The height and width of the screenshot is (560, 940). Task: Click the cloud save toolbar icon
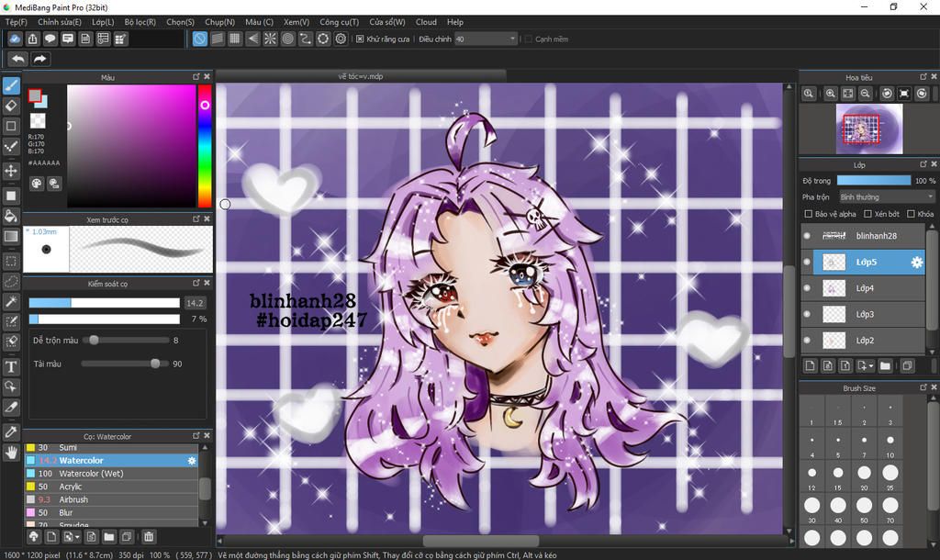[15, 39]
